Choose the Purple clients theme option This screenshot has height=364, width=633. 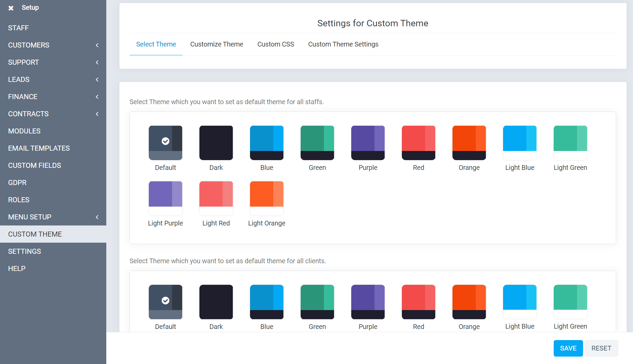[x=368, y=302]
